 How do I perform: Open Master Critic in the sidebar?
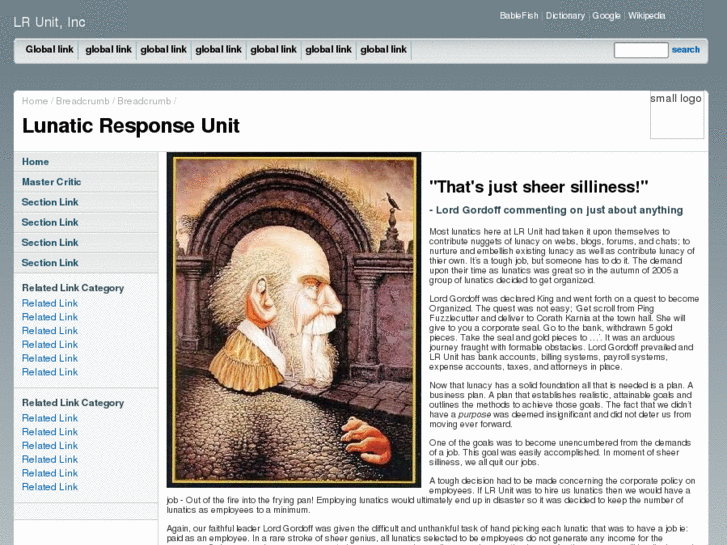[52, 182]
